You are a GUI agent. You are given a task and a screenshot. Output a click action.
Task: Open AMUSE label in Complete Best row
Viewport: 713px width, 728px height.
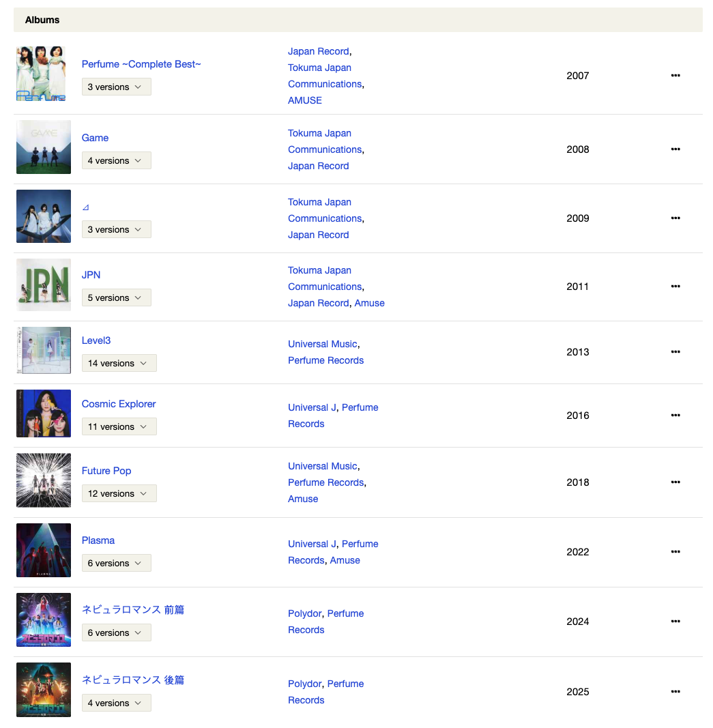(x=304, y=100)
